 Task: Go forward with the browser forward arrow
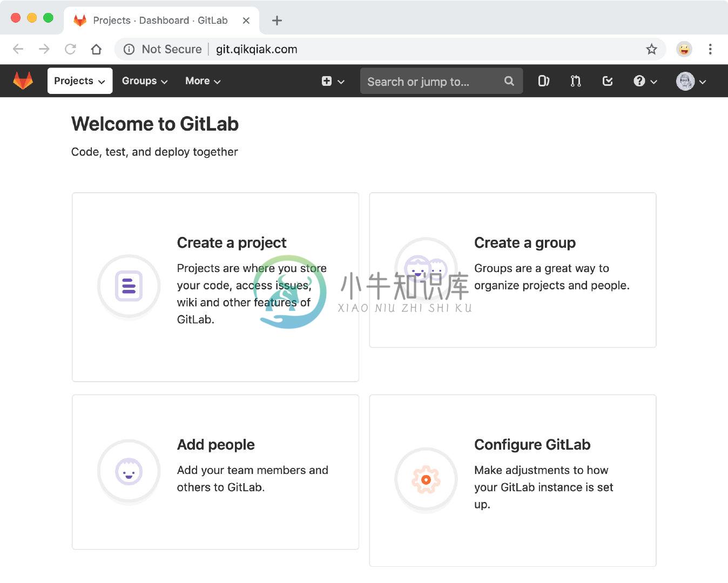[44, 49]
